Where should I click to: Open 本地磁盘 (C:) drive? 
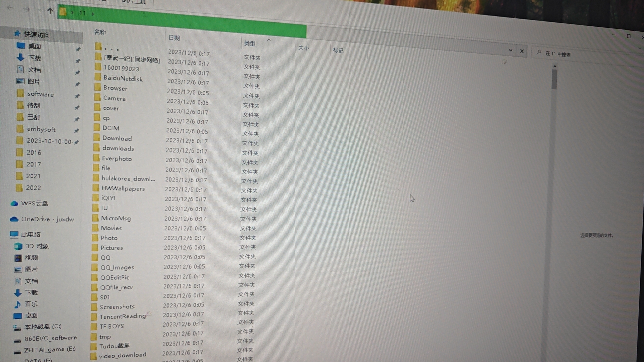pos(43,327)
